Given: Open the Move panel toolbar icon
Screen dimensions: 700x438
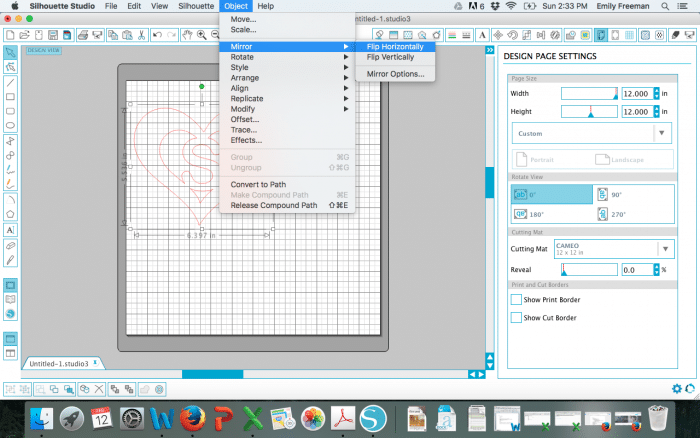Looking at the screenshot, I should 498,35.
